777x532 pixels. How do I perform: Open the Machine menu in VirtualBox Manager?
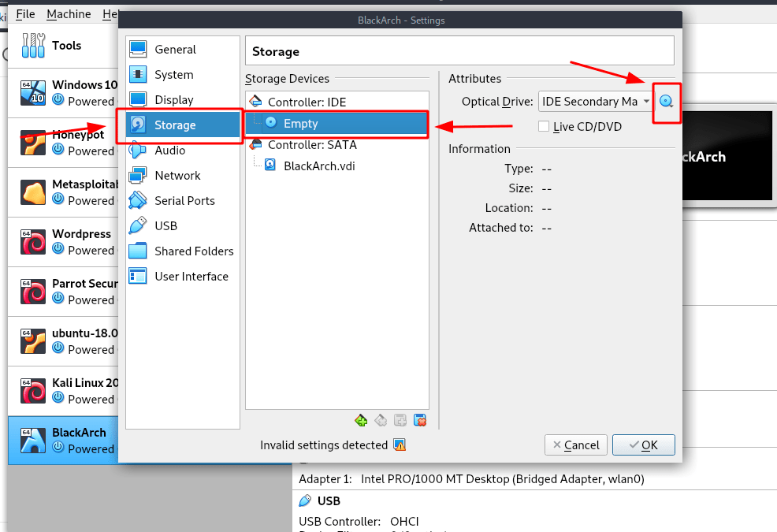click(x=69, y=14)
